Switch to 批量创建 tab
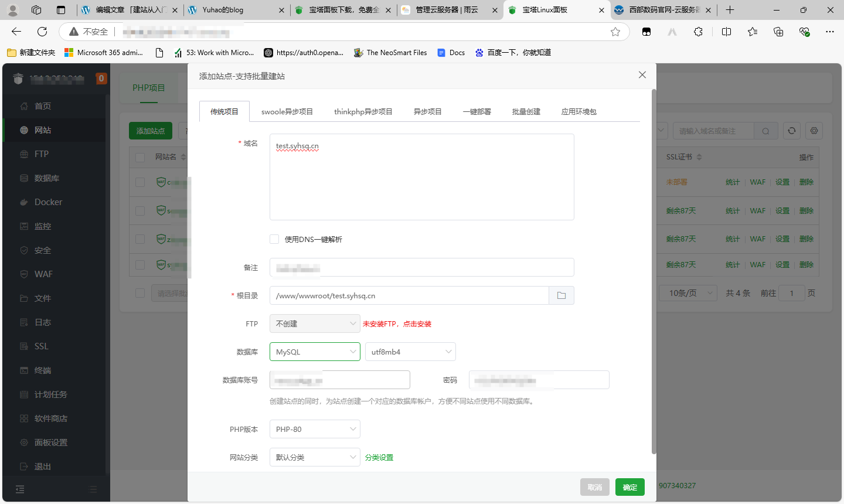Viewport: 844px width, 504px height. tap(526, 111)
